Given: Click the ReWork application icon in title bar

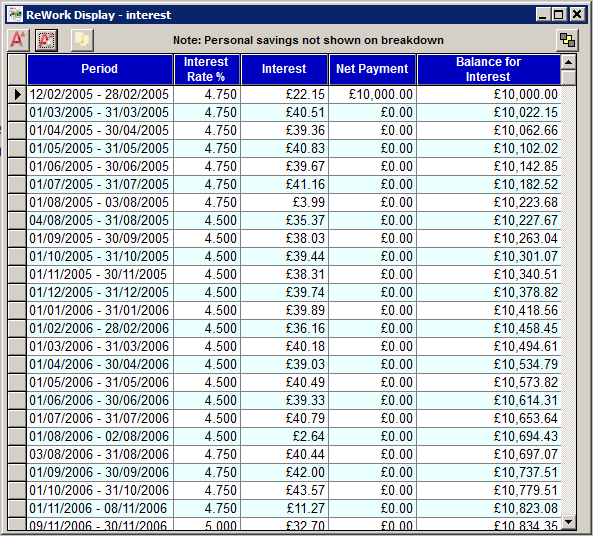Looking at the screenshot, I should (x=16, y=15).
